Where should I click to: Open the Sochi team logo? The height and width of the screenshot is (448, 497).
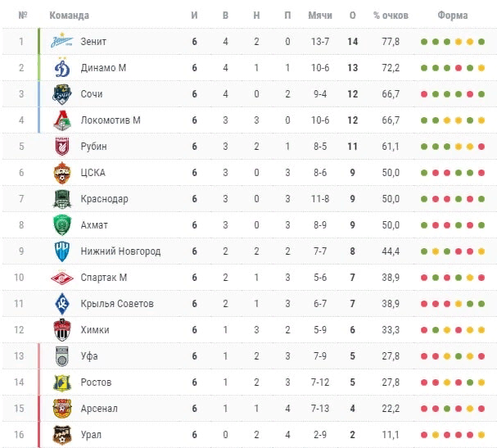pos(62,94)
